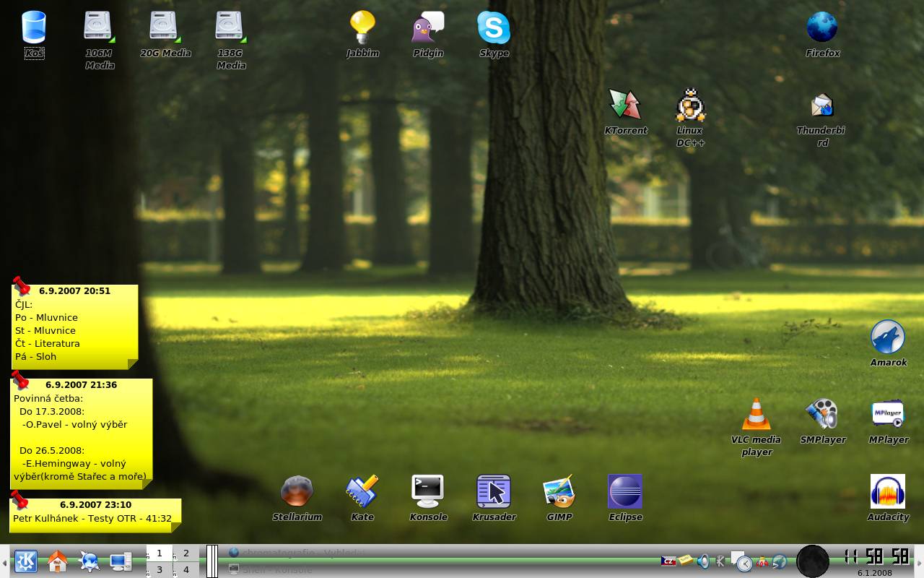This screenshot has width=924, height=578.
Task: Toggle the Bluetooth tray icon
Action: (x=720, y=561)
